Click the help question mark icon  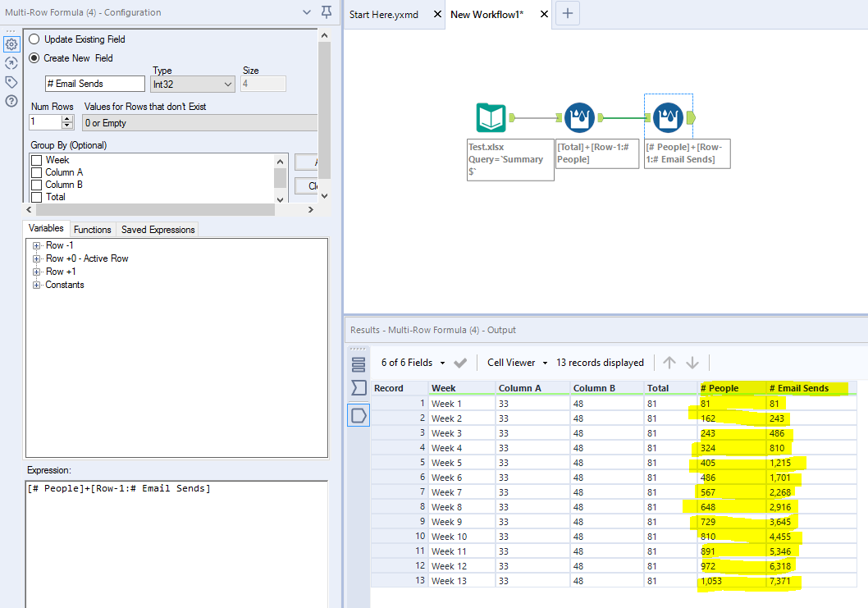[x=11, y=101]
